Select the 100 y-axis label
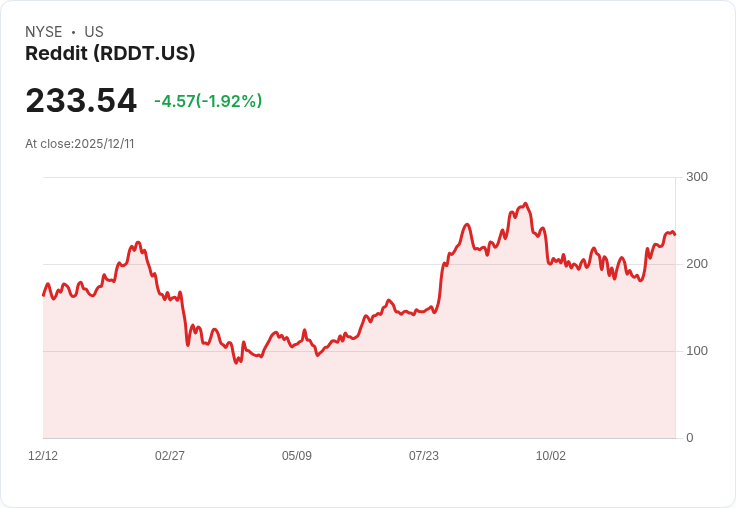The image size is (736, 508). tap(697, 351)
